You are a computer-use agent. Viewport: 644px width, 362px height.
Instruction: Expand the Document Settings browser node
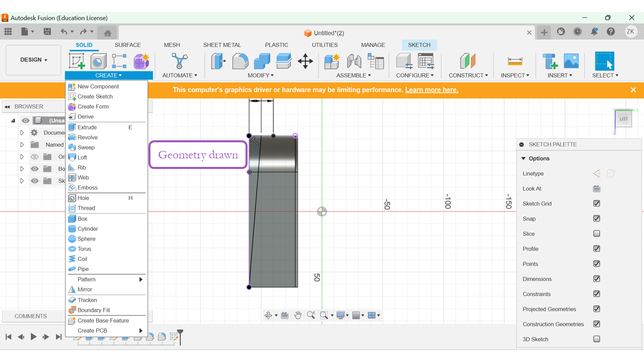[x=22, y=133]
